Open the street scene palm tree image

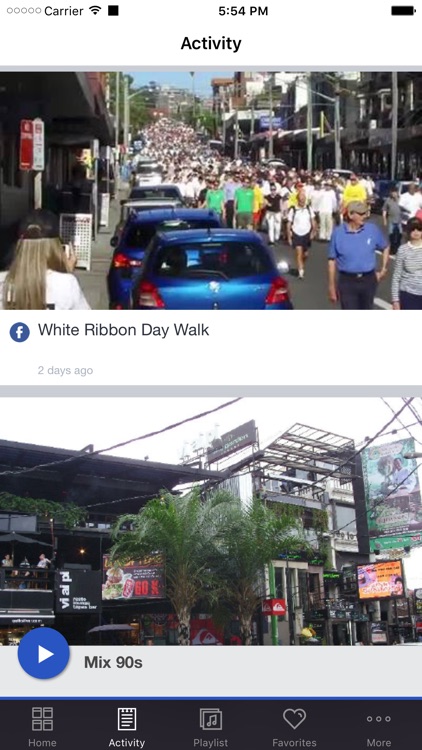pos(211,521)
